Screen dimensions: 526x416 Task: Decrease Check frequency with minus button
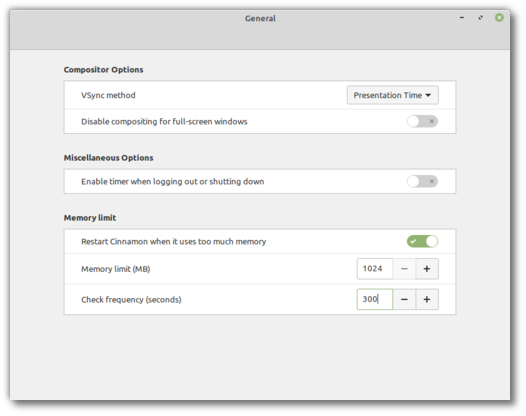point(404,299)
